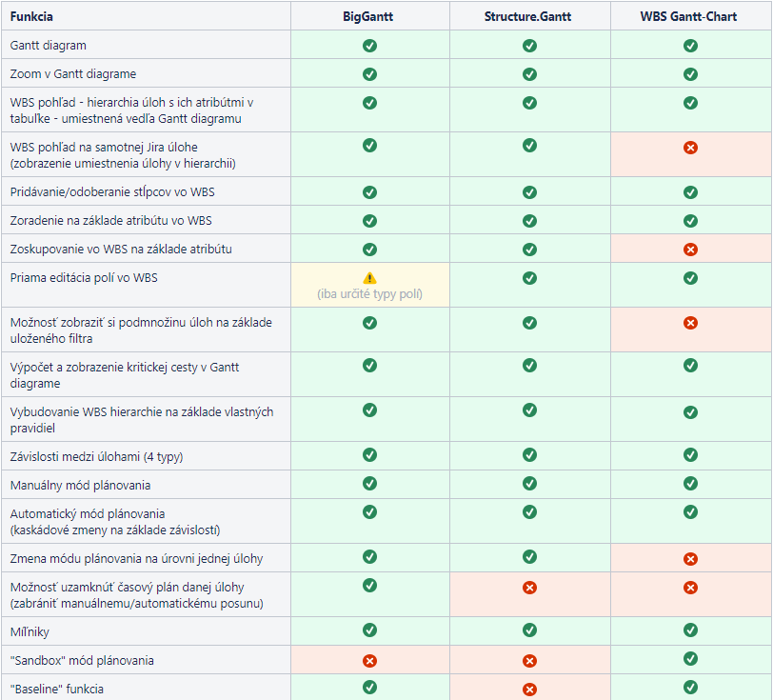Image resolution: width=773 pixels, height=700 pixels.
Task: Click WBS Gantt-Chart checkmark for "Sandbox" mód plánovania
Action: [691, 659]
